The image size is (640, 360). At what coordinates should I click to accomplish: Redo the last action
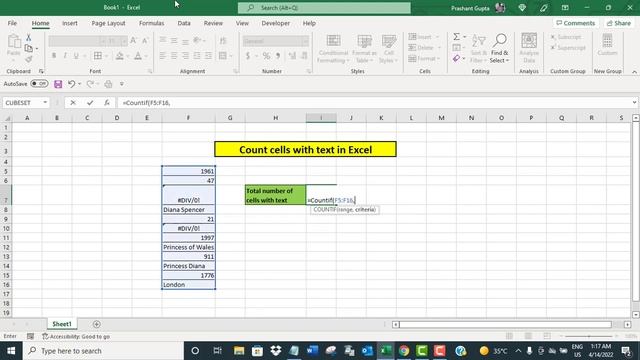pyautogui.click(x=90, y=84)
